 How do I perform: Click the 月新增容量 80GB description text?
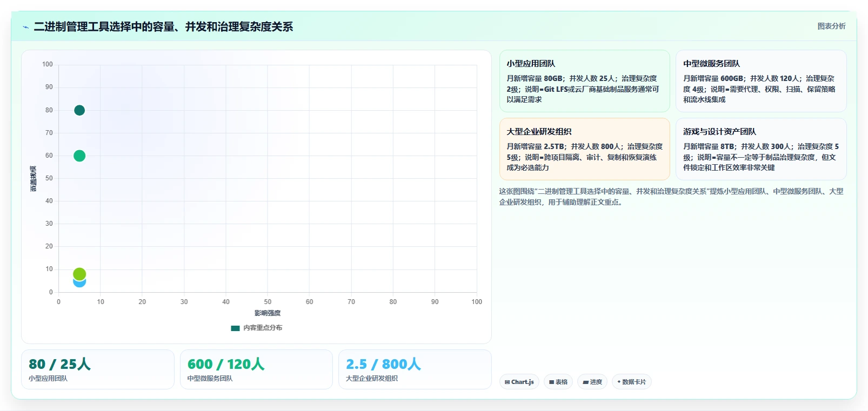(x=583, y=89)
